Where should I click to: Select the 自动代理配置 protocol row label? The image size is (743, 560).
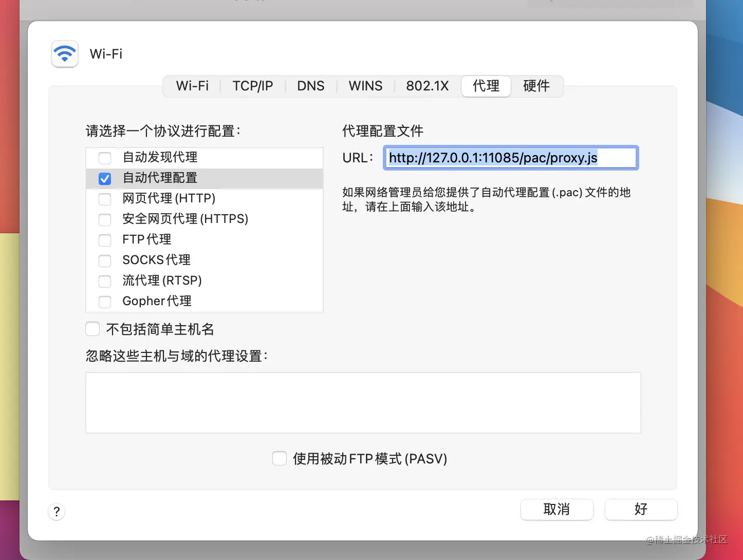[x=160, y=178]
